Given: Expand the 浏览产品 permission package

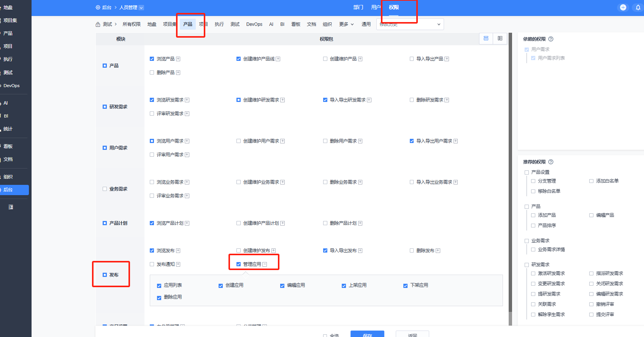Looking at the screenshot, I should [178, 59].
